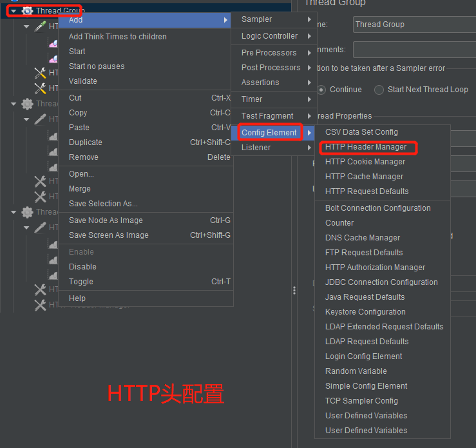Click the Name field containing Thread Group
The width and height of the screenshot is (476, 448).
coord(412,24)
